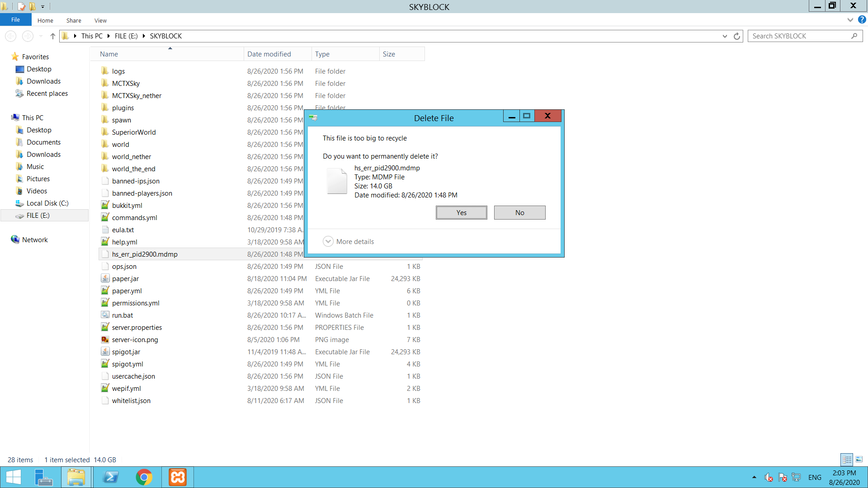Switch to large icons view layout

click(859, 460)
